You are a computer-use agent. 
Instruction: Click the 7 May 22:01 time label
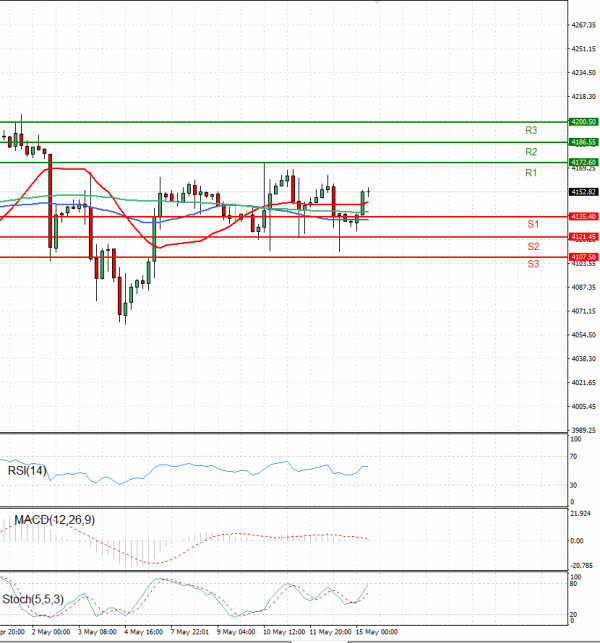click(190, 632)
